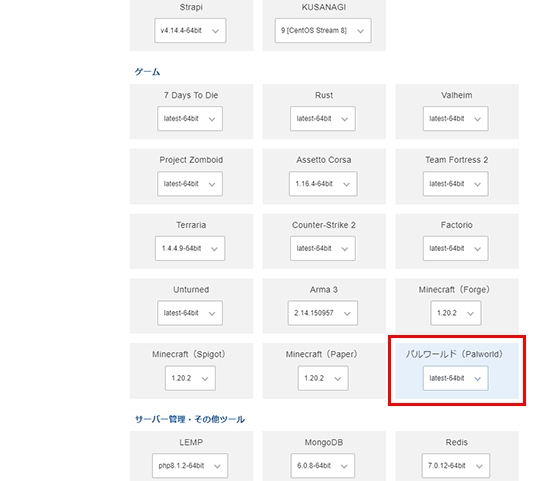Open the Terraria 1.4.4.9-64bit dropdown
Image resolution: width=550 pixels, height=481 pixels.
pos(190,248)
